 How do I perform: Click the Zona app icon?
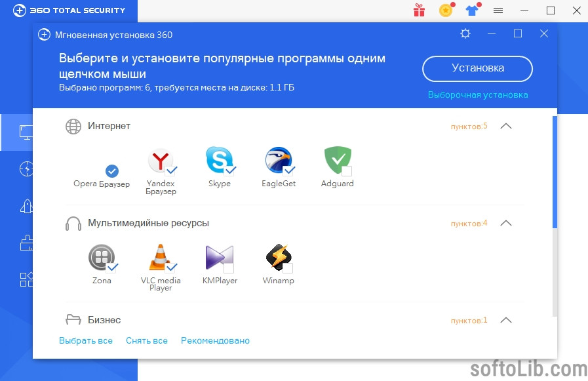(x=102, y=257)
